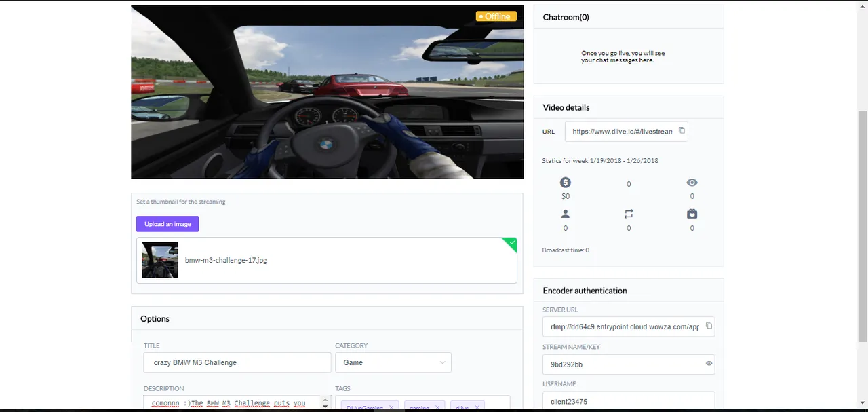Viewport: 868px width, 412px height.
Task: Copy the server URL with copy icon
Action: [x=709, y=326]
